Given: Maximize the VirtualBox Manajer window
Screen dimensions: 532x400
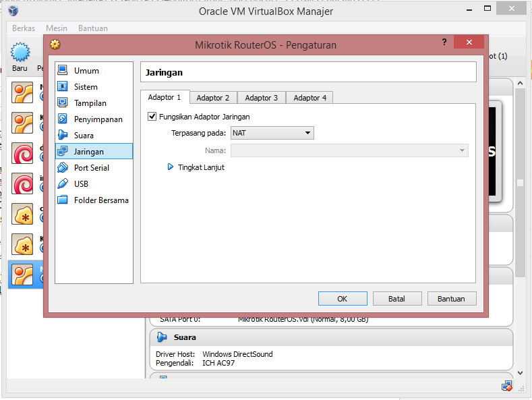Looking at the screenshot, I should click(x=487, y=9).
